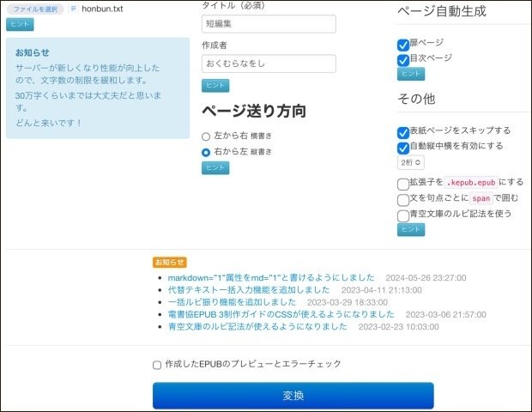
Task: Click hint button under file selector
Action: pos(20,24)
